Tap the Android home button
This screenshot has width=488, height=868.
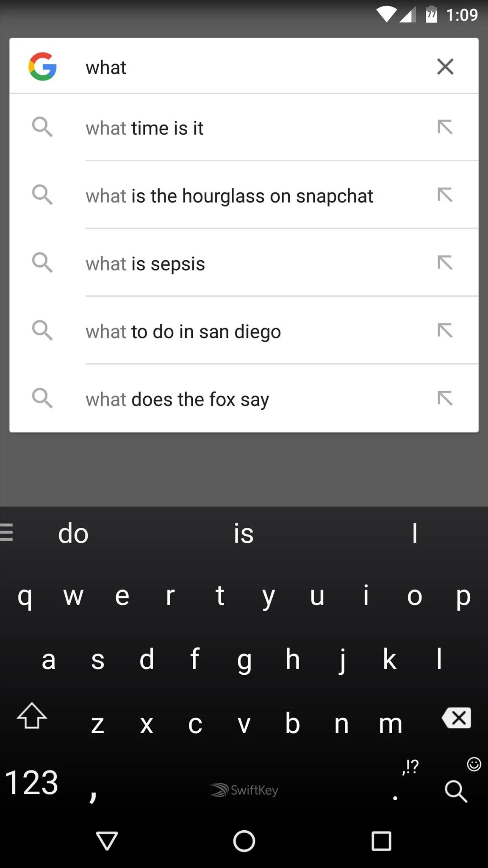pos(244,841)
